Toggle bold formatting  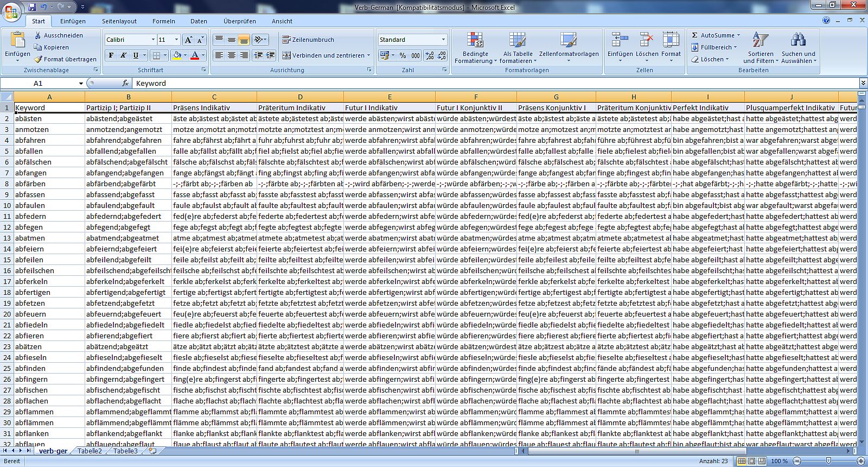tap(111, 55)
